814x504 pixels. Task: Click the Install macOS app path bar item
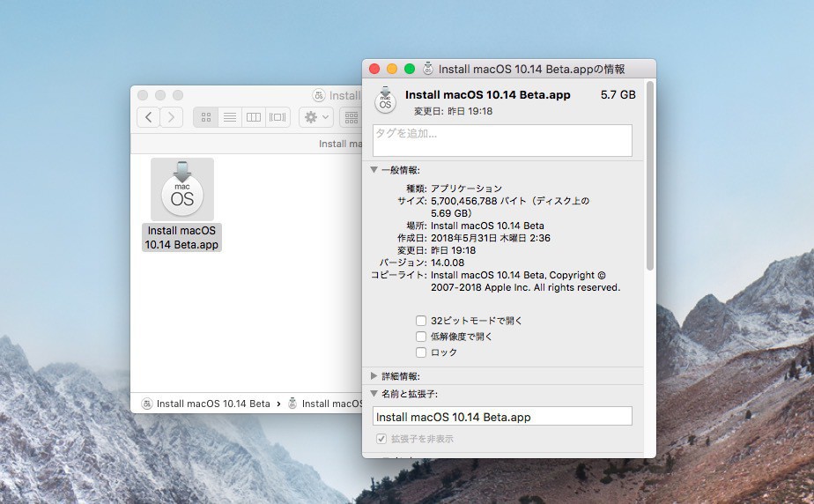[325, 404]
